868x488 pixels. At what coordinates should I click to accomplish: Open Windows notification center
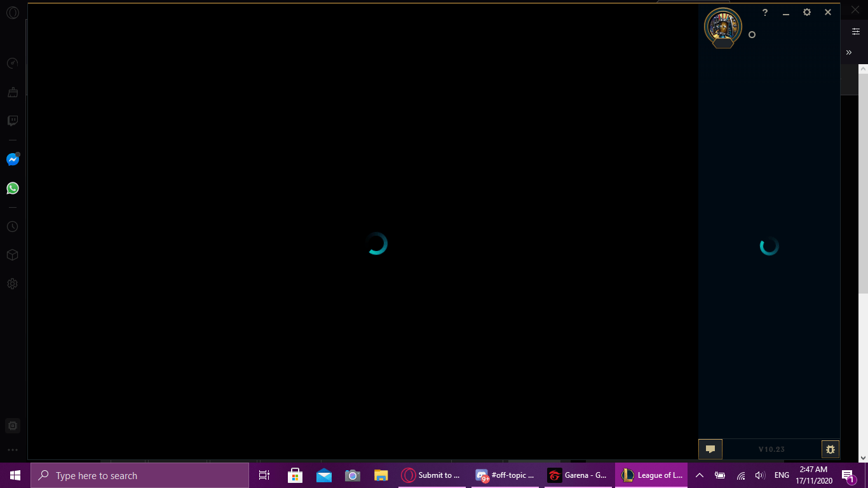(848, 475)
